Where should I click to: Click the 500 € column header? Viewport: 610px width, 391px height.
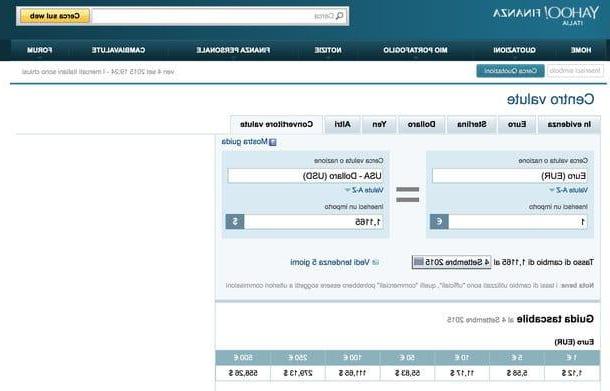pos(243,357)
